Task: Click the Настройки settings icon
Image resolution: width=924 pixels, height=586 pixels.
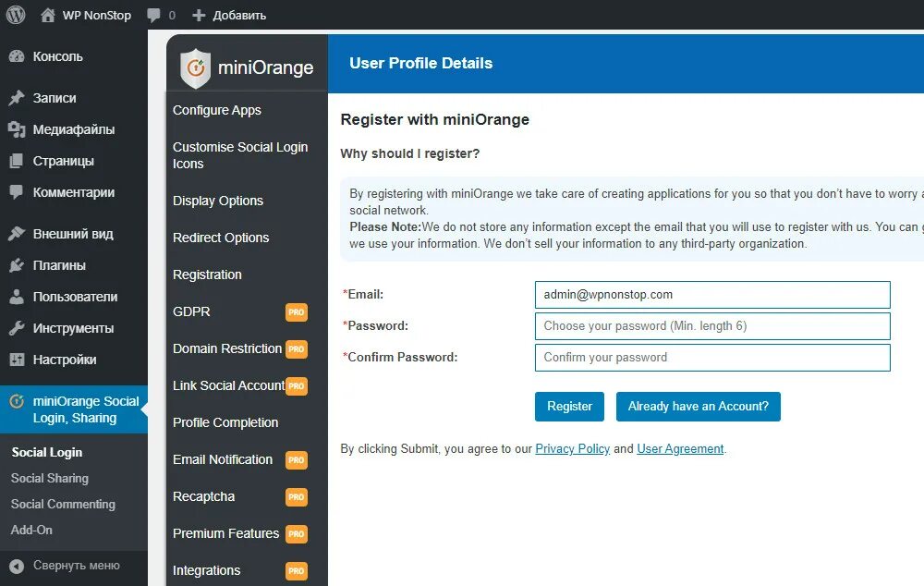Action: (17, 359)
